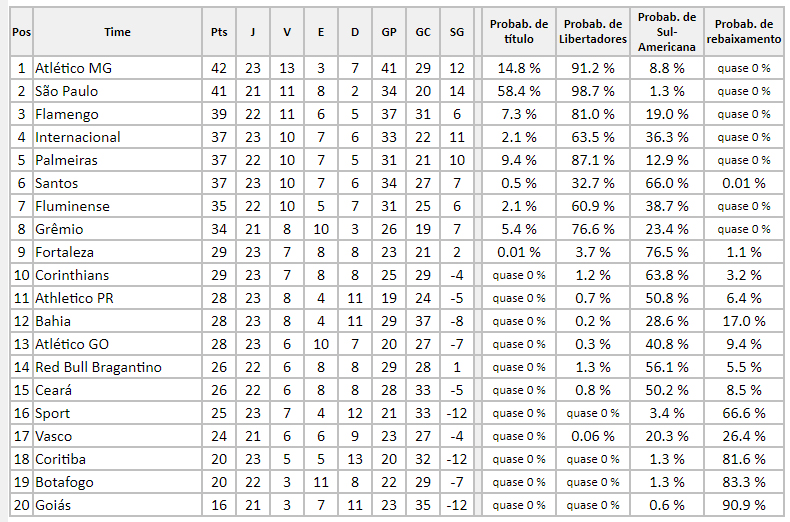Click the Probab. de Sul-Americana header

667,32
